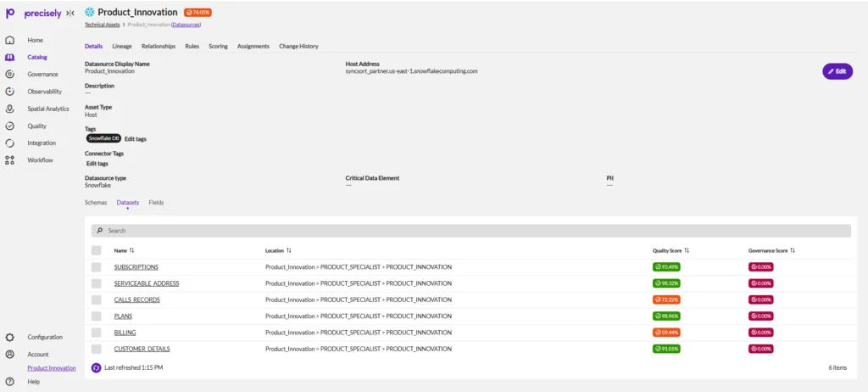Click the Snowflake icon beside Product_Innovation title

click(90, 12)
